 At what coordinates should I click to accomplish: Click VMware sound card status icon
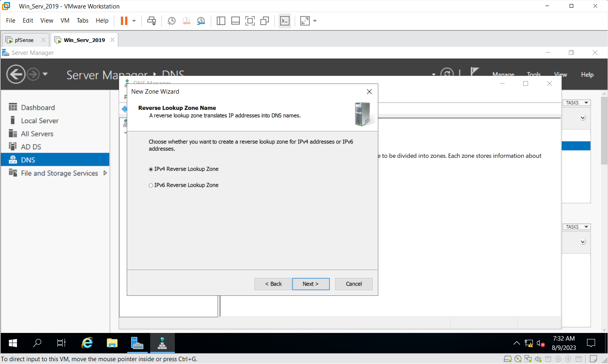(x=538, y=359)
